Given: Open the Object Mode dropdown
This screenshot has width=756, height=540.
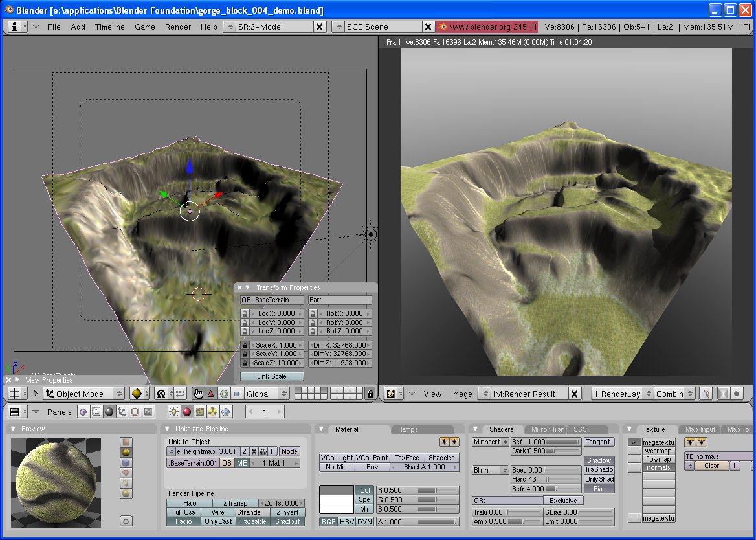Looking at the screenshot, I should tap(83, 394).
